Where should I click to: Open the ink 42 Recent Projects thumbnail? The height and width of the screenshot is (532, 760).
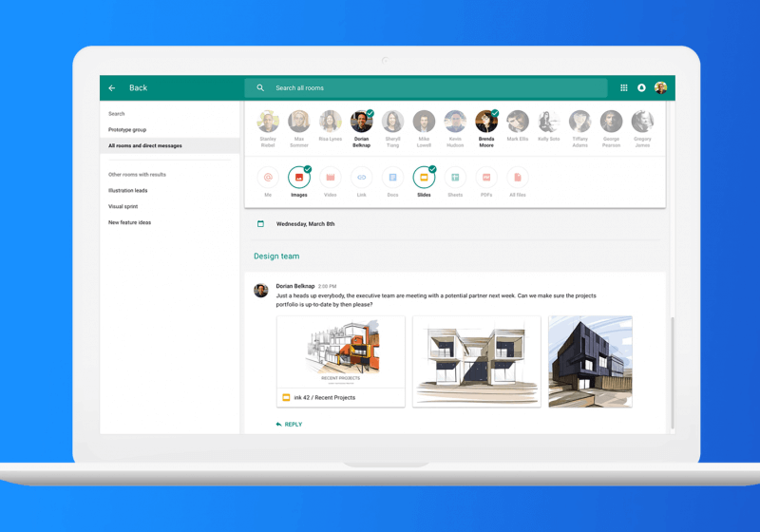click(x=341, y=352)
